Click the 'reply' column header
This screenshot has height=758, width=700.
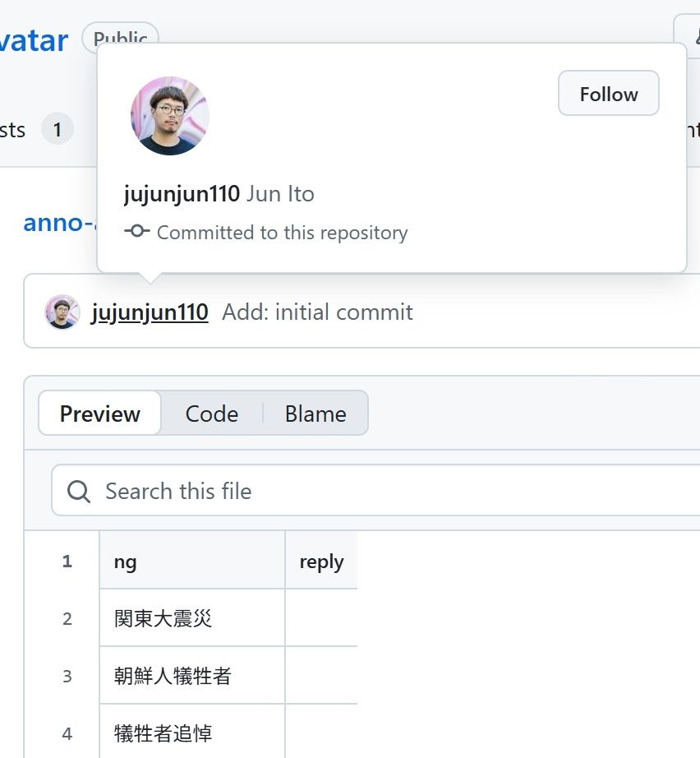click(x=321, y=562)
